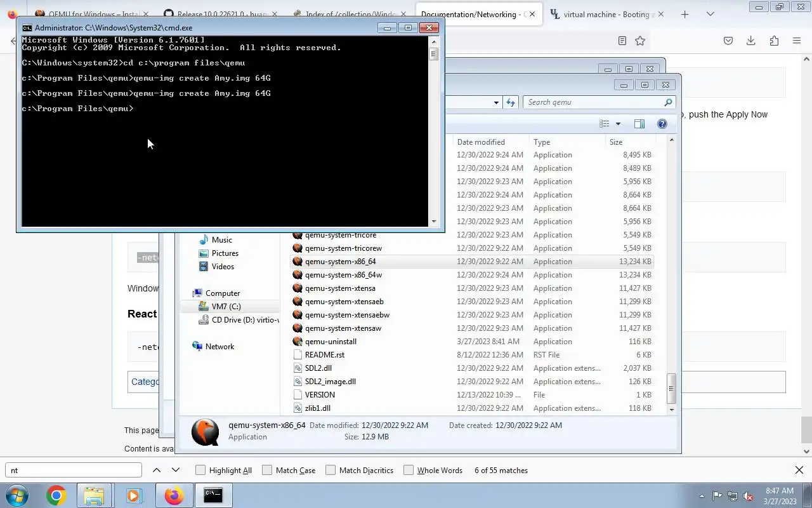Launch Chrome from taskbar
The image size is (812, 508).
click(x=56, y=495)
